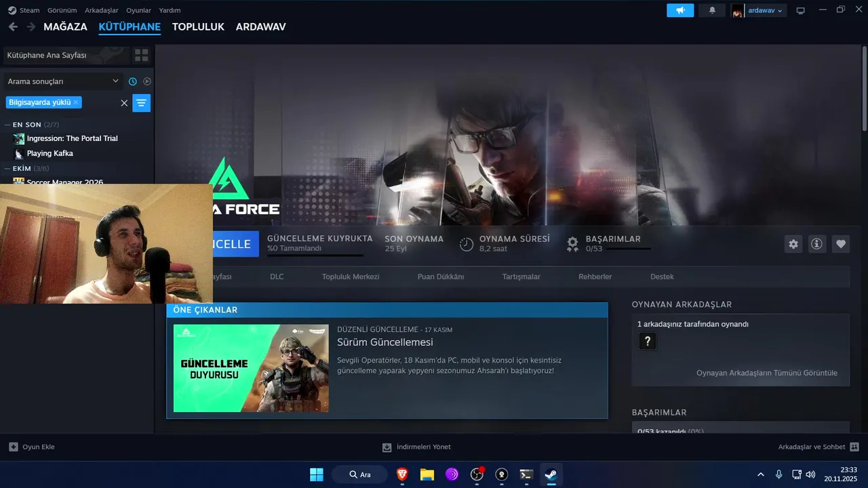The width and height of the screenshot is (868, 488).
Task: Open the Topluluk Merkezi tab
Action: point(351,277)
